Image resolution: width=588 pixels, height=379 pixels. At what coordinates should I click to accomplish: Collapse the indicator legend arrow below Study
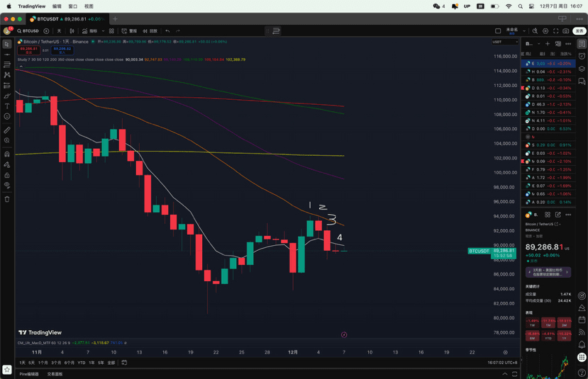tap(21, 66)
